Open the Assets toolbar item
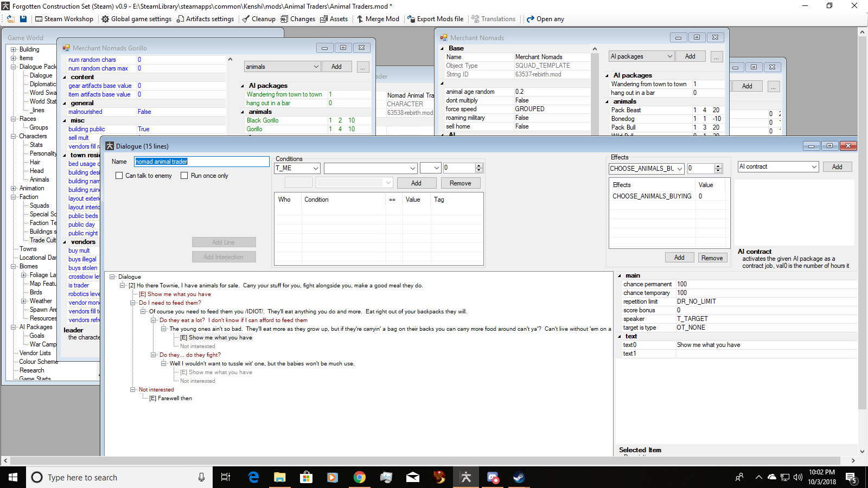868x488 pixels. point(334,19)
